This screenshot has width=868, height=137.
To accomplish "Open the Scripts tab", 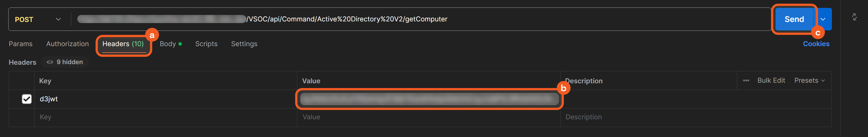I will (x=206, y=44).
